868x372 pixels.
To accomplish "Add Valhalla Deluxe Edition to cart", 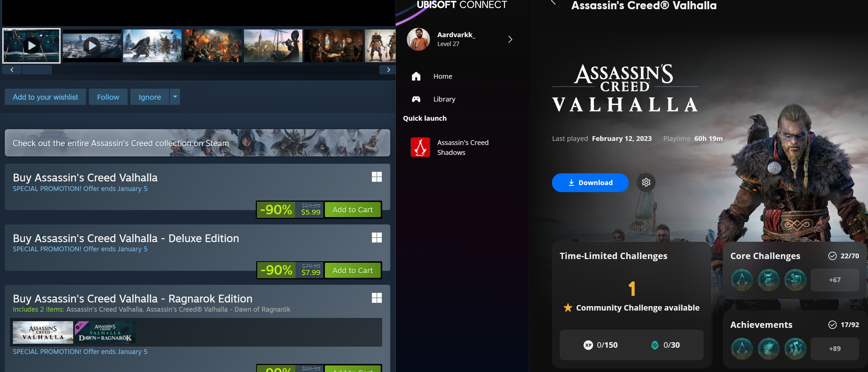I will coord(352,270).
